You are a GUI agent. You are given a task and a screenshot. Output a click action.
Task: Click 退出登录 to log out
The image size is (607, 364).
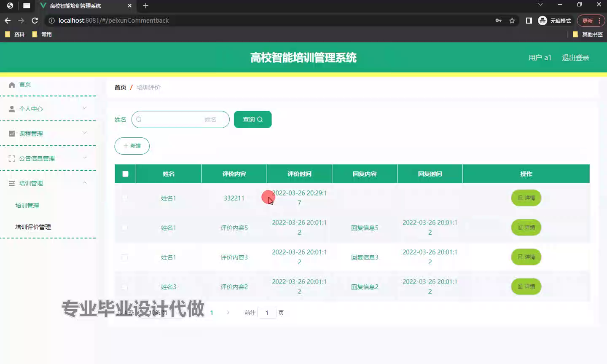tap(575, 58)
